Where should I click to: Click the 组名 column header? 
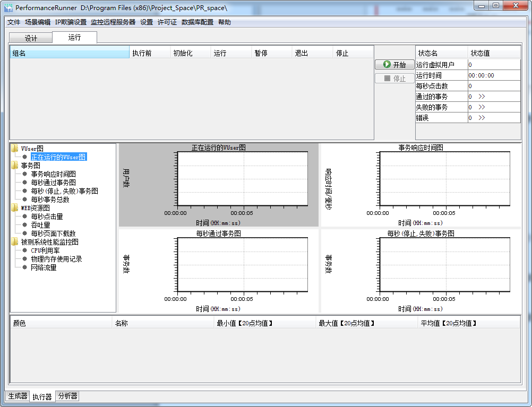69,54
